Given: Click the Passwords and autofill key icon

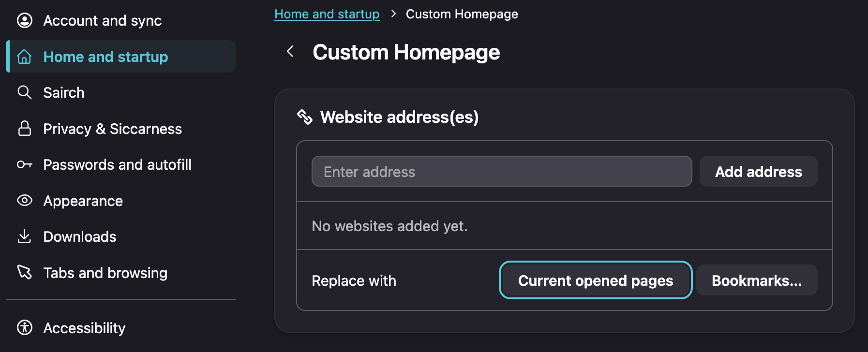Looking at the screenshot, I should (25, 164).
